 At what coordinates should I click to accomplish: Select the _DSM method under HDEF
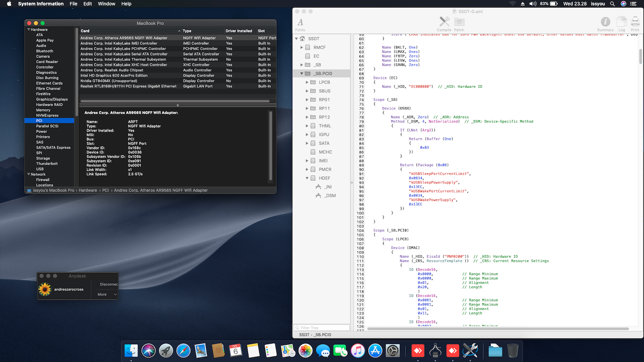tap(330, 196)
